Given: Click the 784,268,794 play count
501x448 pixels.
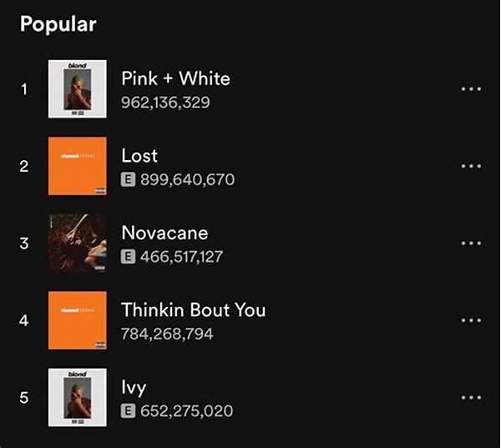Looking at the screenshot, I should pyautogui.click(x=167, y=335).
